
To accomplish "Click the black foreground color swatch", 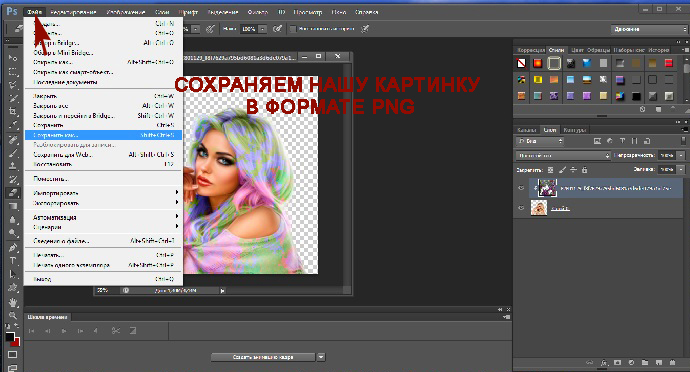I will coord(9,337).
